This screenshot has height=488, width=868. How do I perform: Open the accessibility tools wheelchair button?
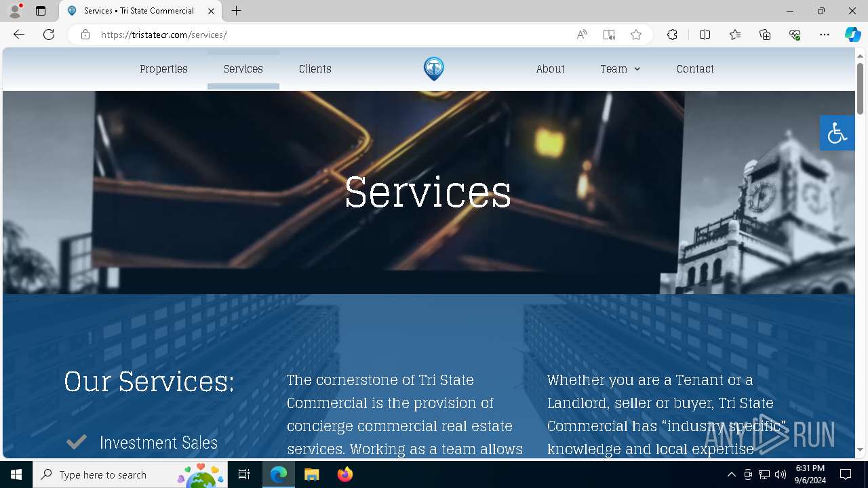(x=837, y=133)
